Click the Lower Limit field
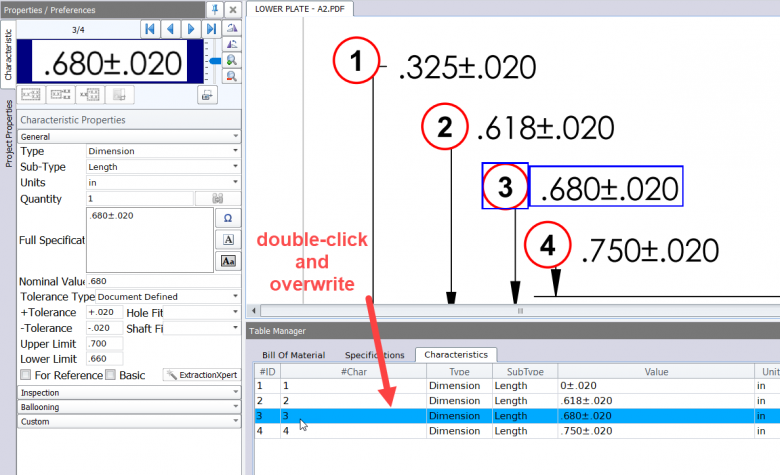 coord(104,359)
